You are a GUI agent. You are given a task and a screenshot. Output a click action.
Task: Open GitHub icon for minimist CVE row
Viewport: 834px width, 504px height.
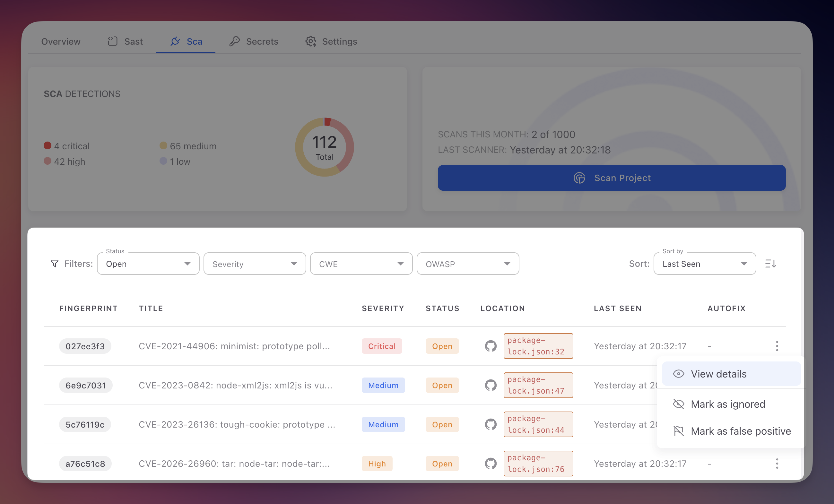[x=491, y=346]
